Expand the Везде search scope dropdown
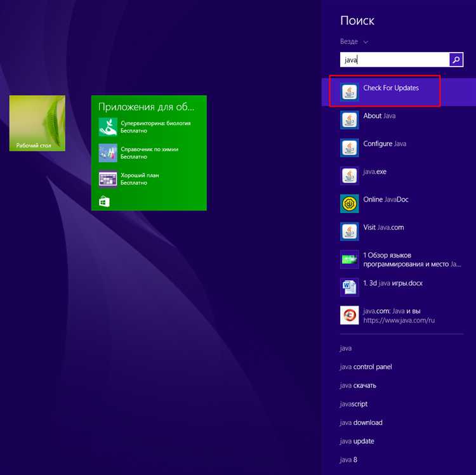476x475 pixels. point(354,42)
